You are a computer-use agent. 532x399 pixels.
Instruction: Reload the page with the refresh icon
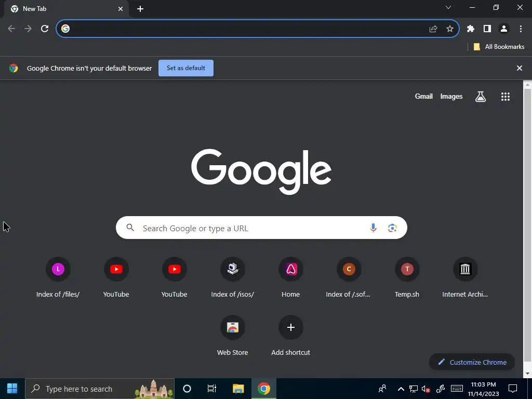click(x=45, y=29)
